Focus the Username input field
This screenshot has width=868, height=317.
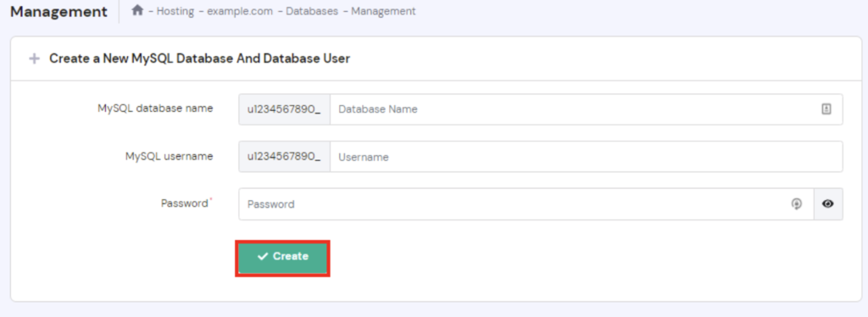[587, 157]
